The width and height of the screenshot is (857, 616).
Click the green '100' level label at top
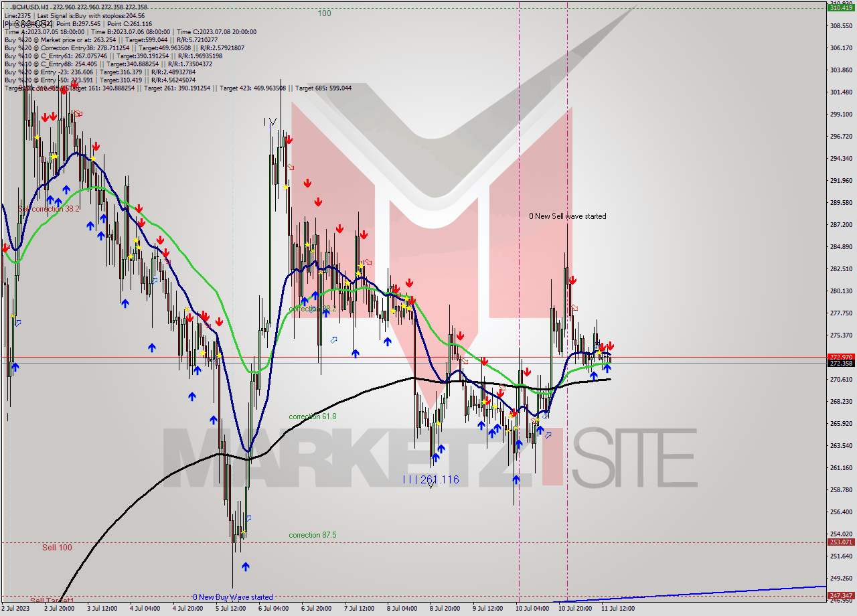pyautogui.click(x=324, y=13)
